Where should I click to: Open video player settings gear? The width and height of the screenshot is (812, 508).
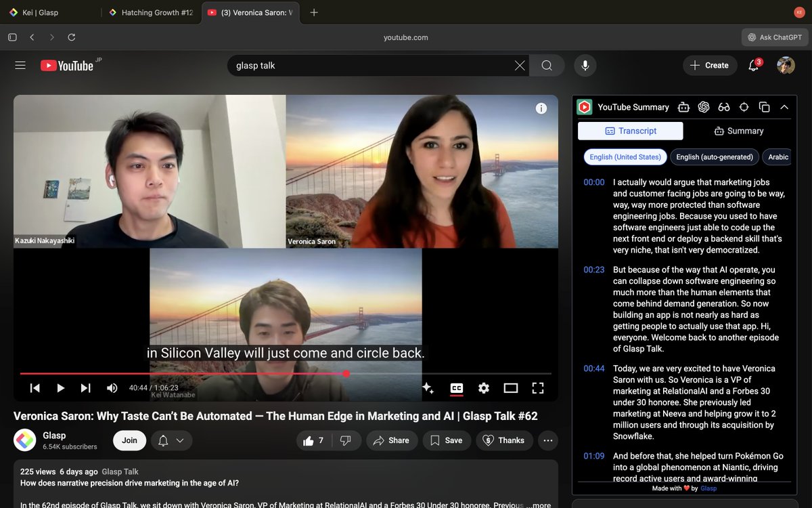pos(483,388)
